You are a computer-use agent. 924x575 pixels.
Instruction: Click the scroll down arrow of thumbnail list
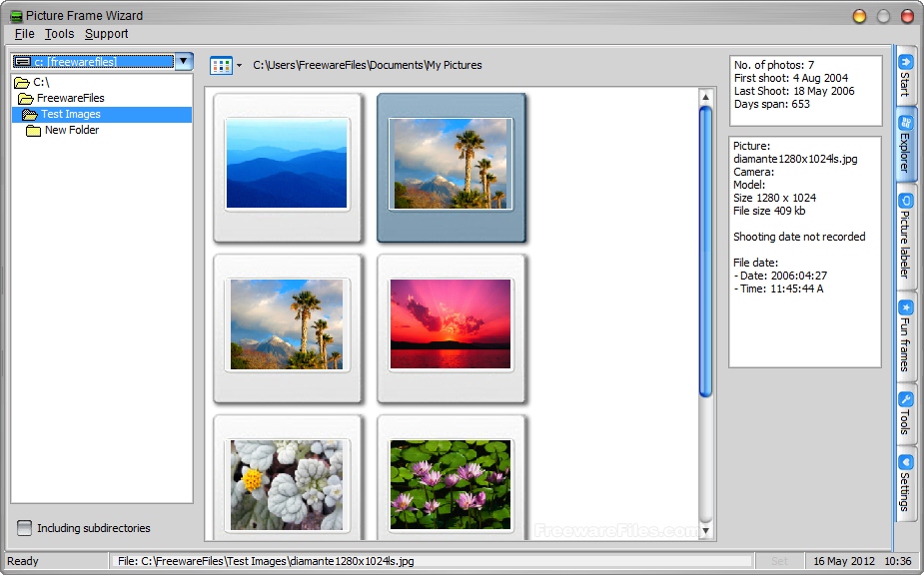(x=705, y=531)
